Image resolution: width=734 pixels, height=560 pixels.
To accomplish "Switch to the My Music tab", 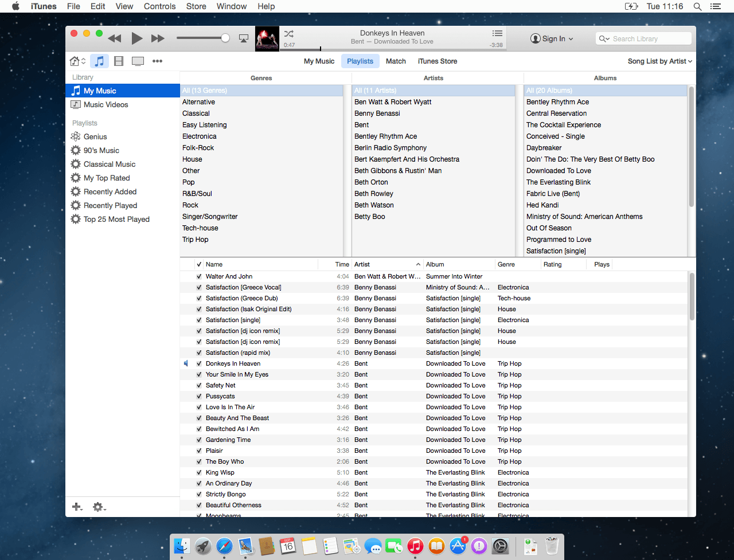I will coord(319,61).
